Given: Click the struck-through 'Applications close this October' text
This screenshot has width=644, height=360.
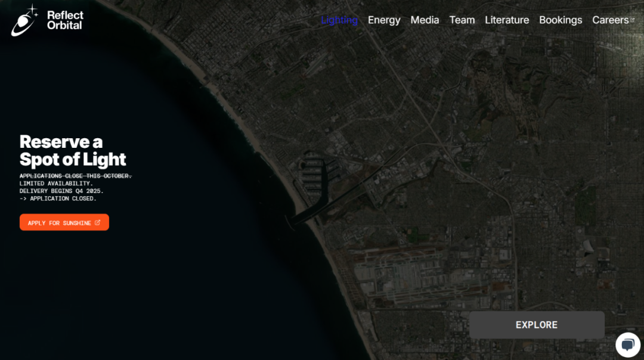Looking at the screenshot, I should point(75,176).
